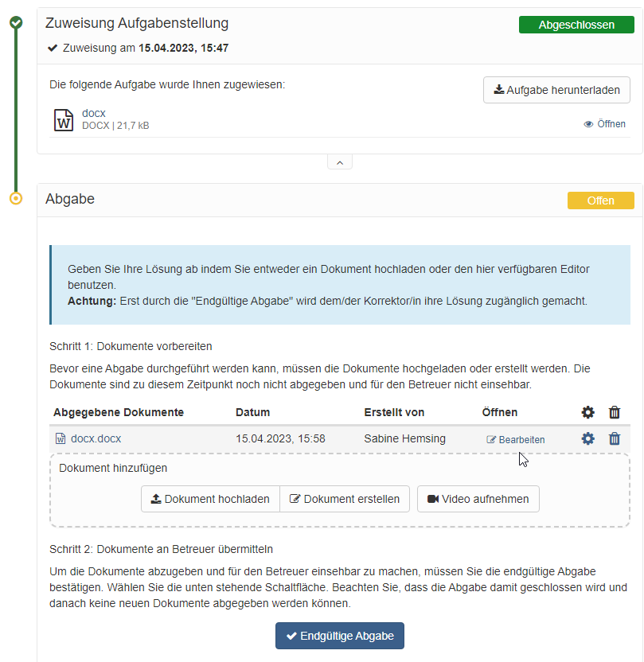The height and width of the screenshot is (662, 644).
Task: Select the green checkmark marker on the timeline
Action: 17,23
